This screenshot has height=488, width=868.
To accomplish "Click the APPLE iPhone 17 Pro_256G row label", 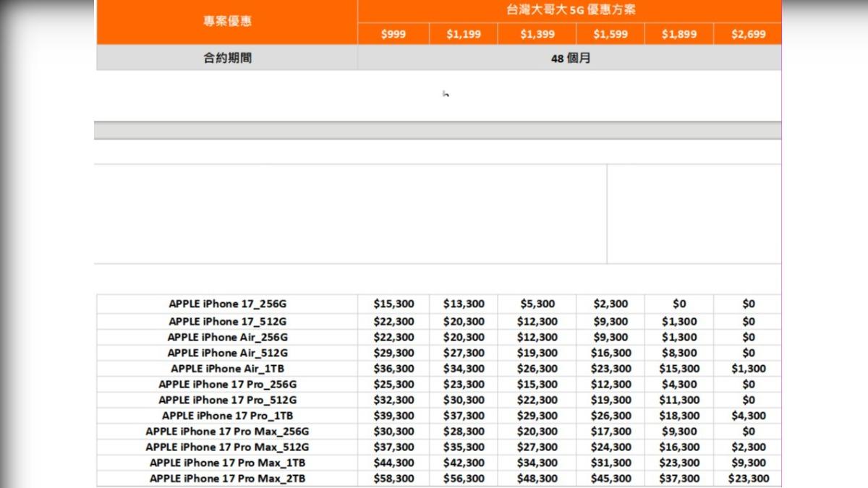I will (x=227, y=385).
